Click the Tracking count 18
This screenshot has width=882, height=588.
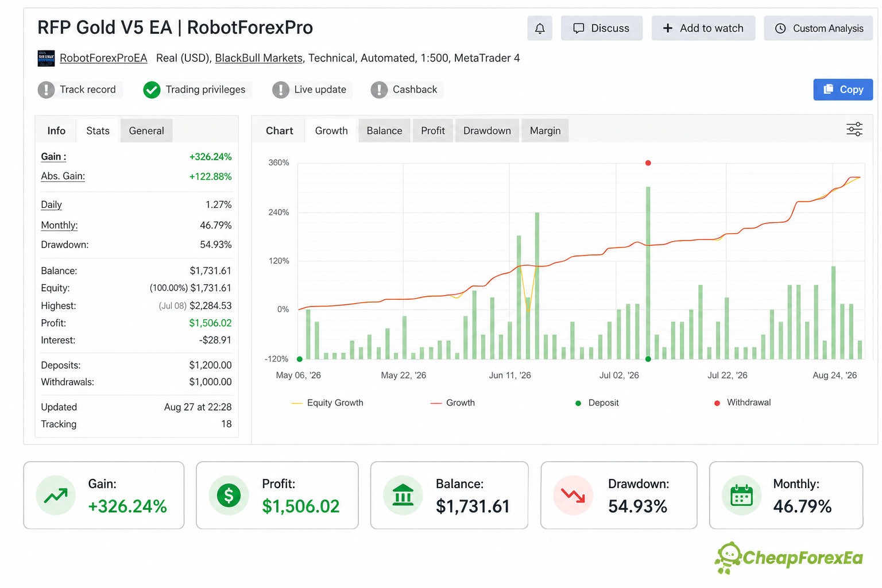pos(226,424)
